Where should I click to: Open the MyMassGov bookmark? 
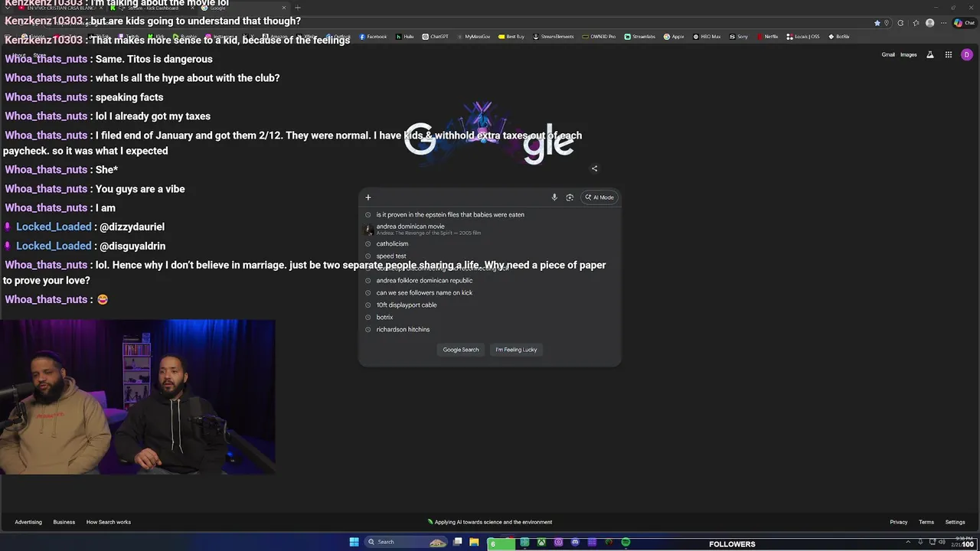click(x=474, y=37)
